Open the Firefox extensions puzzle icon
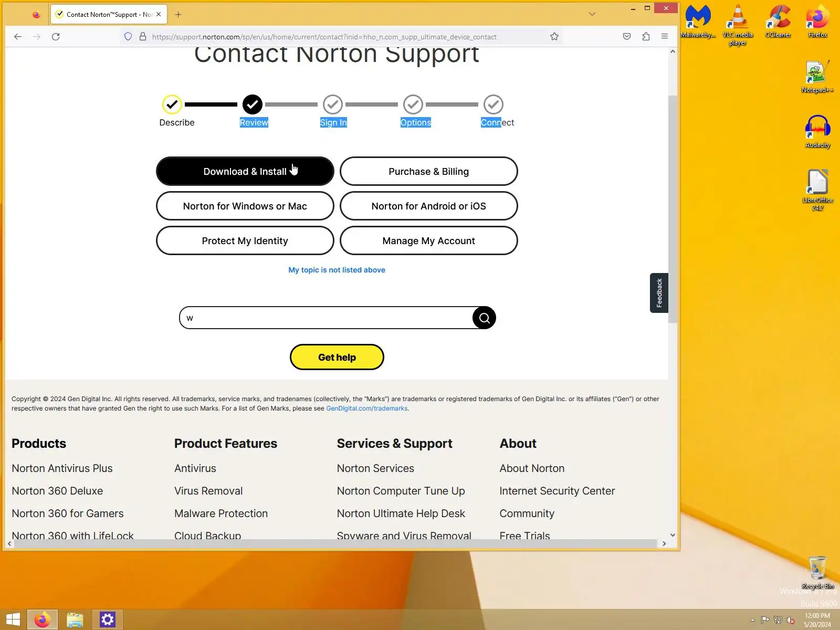Screen dimensions: 840x630 click(646, 37)
